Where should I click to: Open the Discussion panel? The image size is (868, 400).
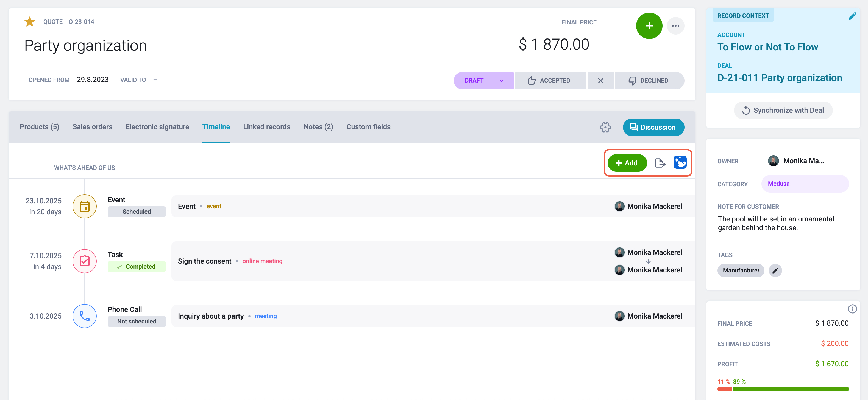(653, 127)
